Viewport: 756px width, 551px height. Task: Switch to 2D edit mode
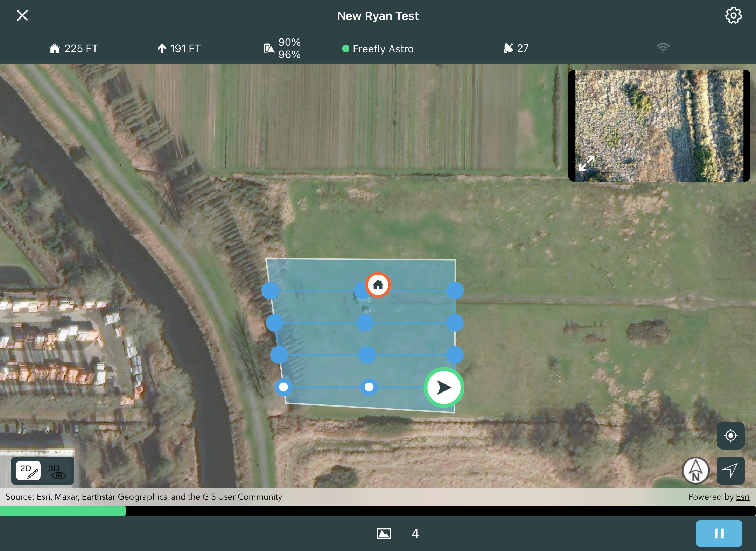pyautogui.click(x=28, y=471)
